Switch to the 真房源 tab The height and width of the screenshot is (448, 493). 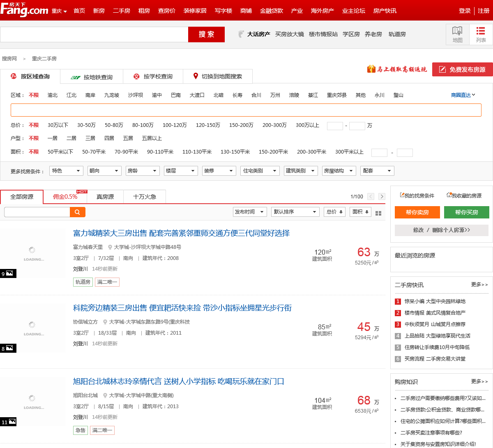[105, 197]
